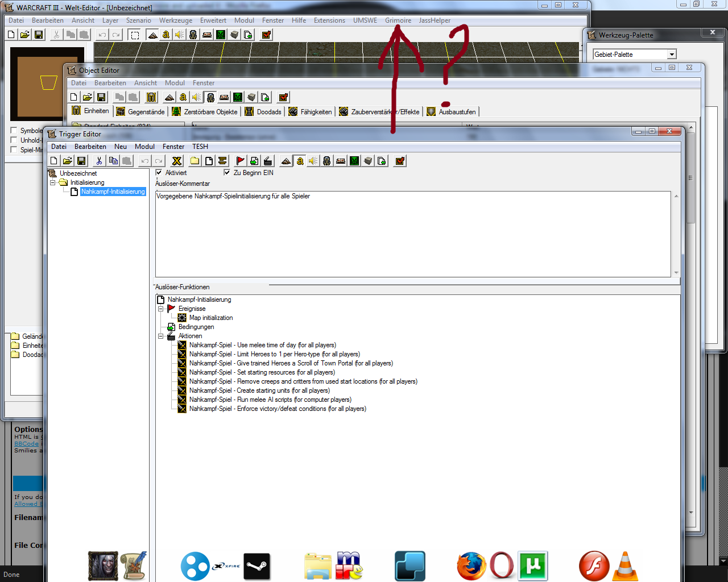Add new condition using the green arrow icon

[x=254, y=161]
